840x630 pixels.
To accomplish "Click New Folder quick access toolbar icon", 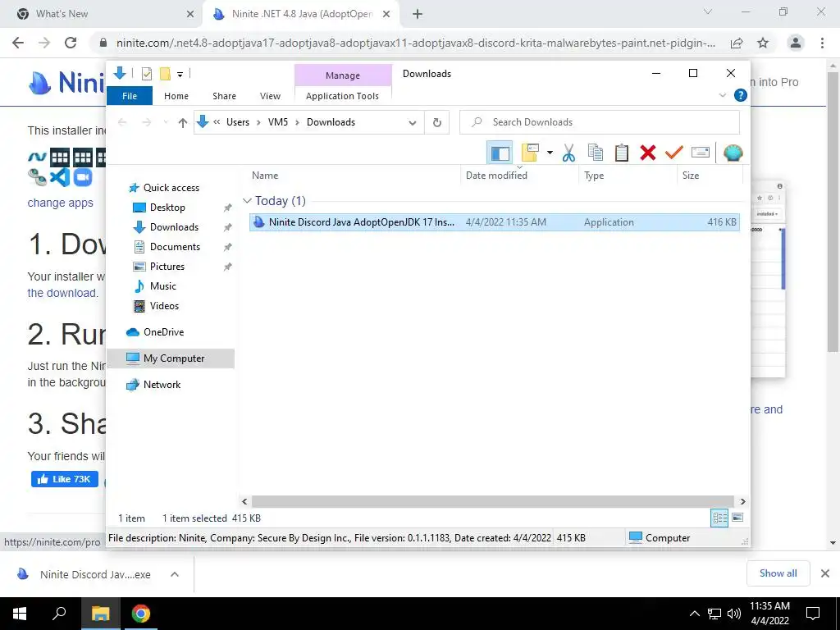I will 165,74.
